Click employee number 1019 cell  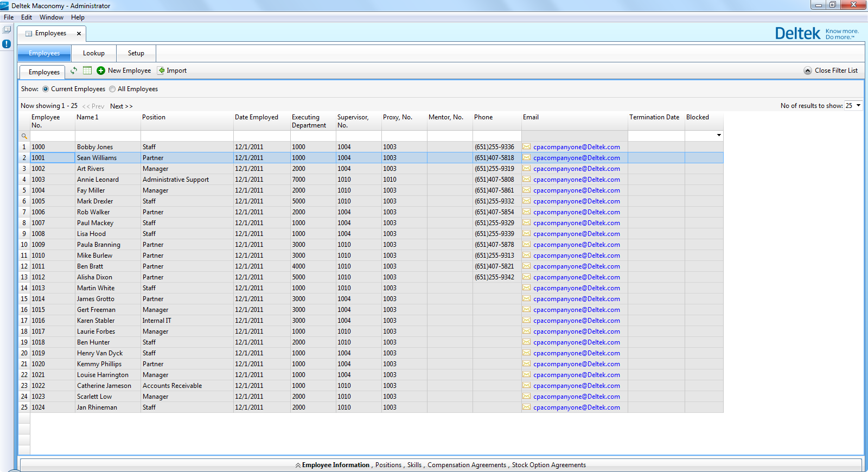[53, 353]
